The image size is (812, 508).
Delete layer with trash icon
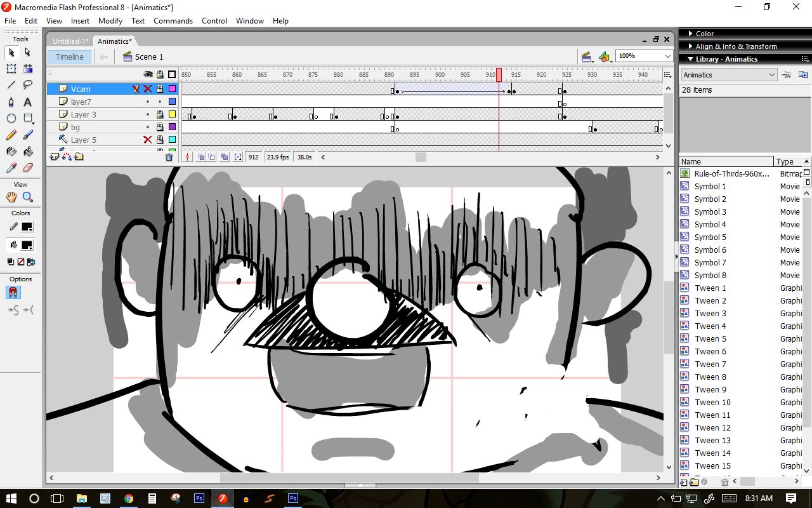(x=169, y=157)
